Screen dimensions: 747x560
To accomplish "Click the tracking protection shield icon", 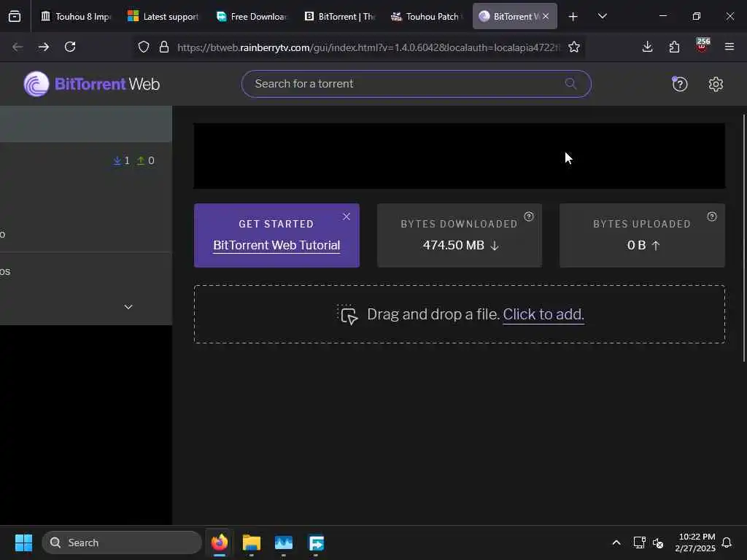I will click(x=144, y=47).
